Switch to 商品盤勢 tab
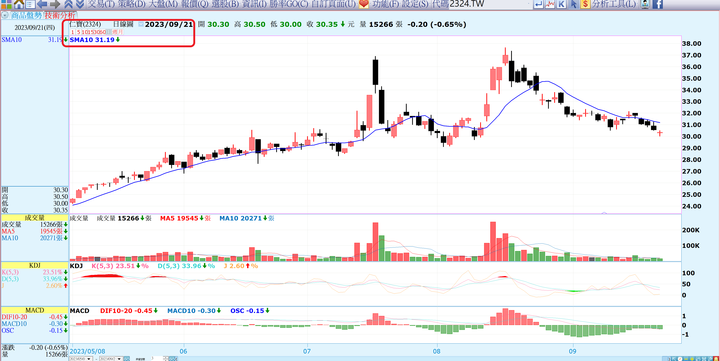This screenshot has width=720, height=361. [x=26, y=15]
